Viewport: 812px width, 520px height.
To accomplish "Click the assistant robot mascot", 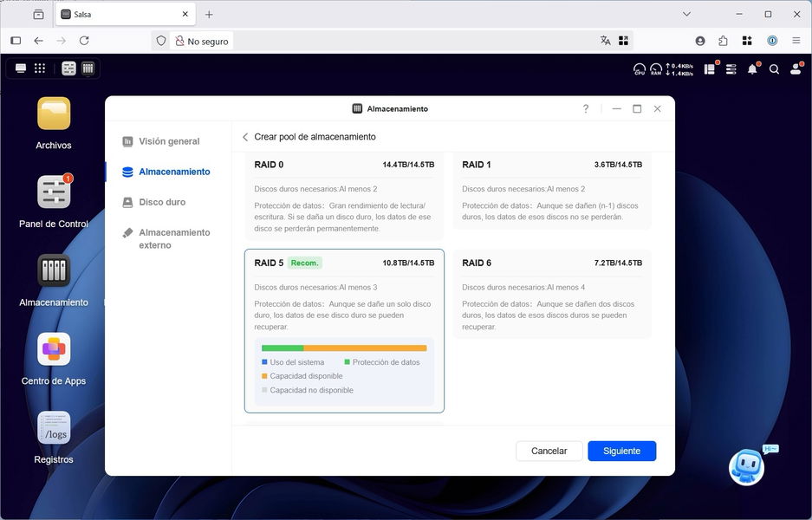I will [746, 466].
